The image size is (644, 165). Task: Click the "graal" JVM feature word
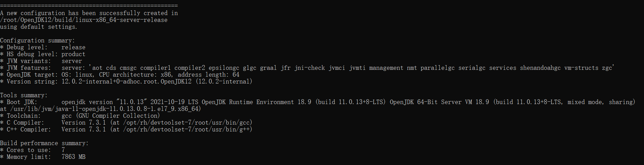pyautogui.click(x=268, y=68)
